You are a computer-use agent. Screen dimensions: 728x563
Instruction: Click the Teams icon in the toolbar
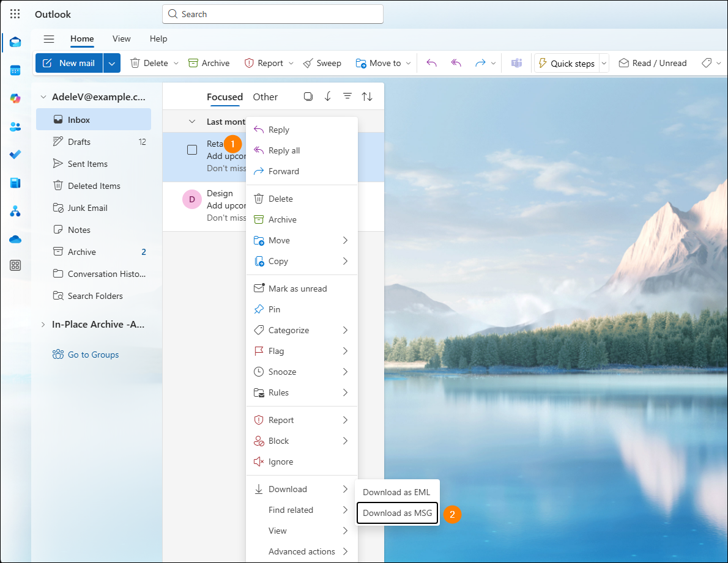tap(517, 63)
